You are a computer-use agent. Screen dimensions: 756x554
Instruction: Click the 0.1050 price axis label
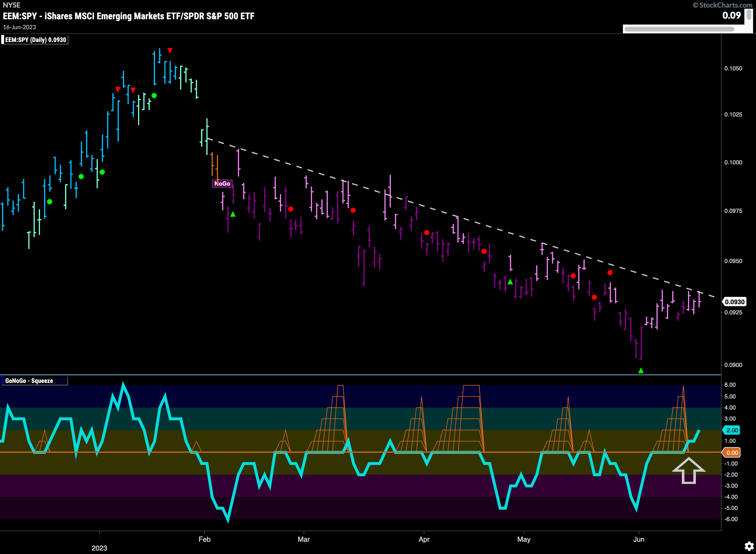point(733,68)
